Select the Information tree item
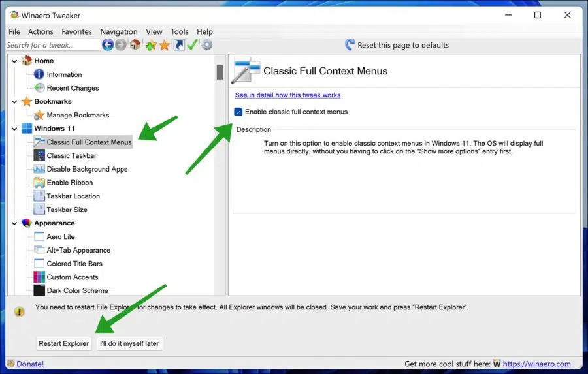 pyautogui.click(x=64, y=74)
